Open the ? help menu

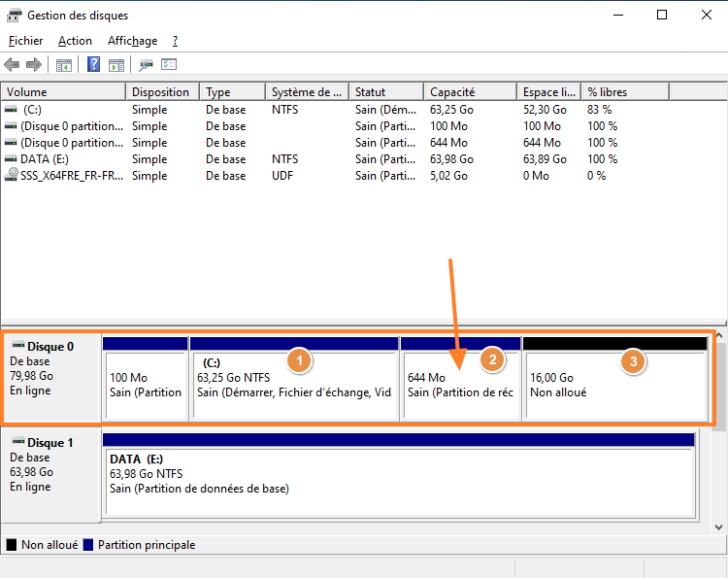175,41
